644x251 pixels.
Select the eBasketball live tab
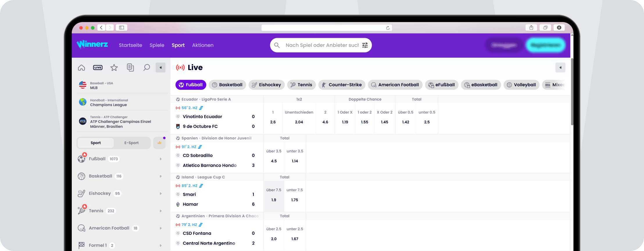click(x=481, y=85)
